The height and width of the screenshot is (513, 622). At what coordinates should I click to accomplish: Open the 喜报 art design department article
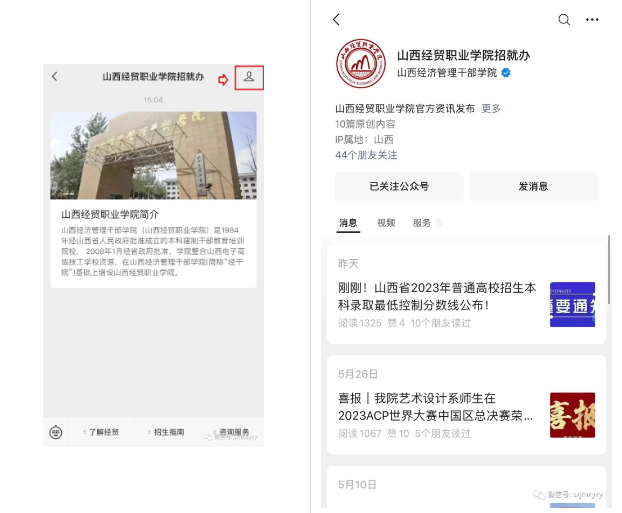(436, 407)
